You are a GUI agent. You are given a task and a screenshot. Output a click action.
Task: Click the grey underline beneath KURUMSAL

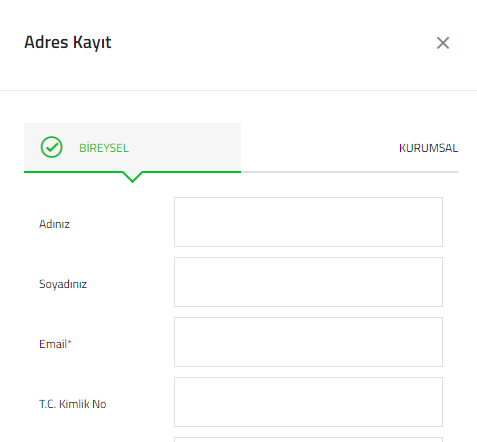click(x=349, y=172)
